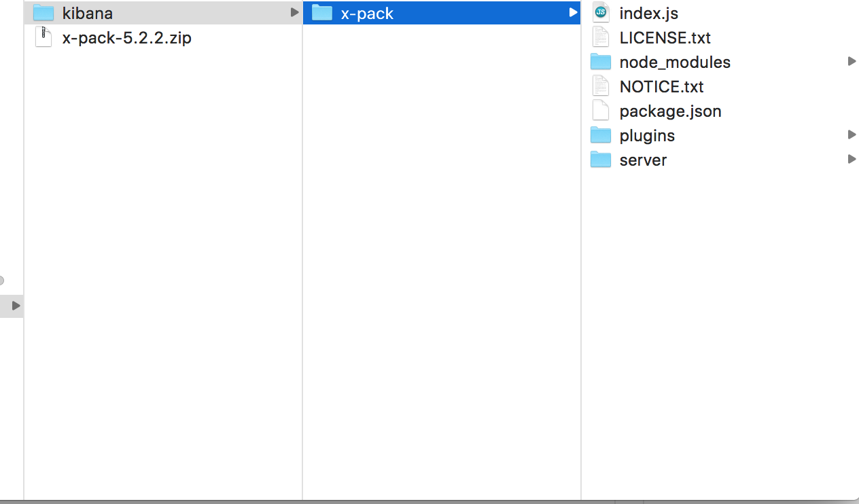Click the x-pack folder disclosure arrow

pyautogui.click(x=573, y=12)
